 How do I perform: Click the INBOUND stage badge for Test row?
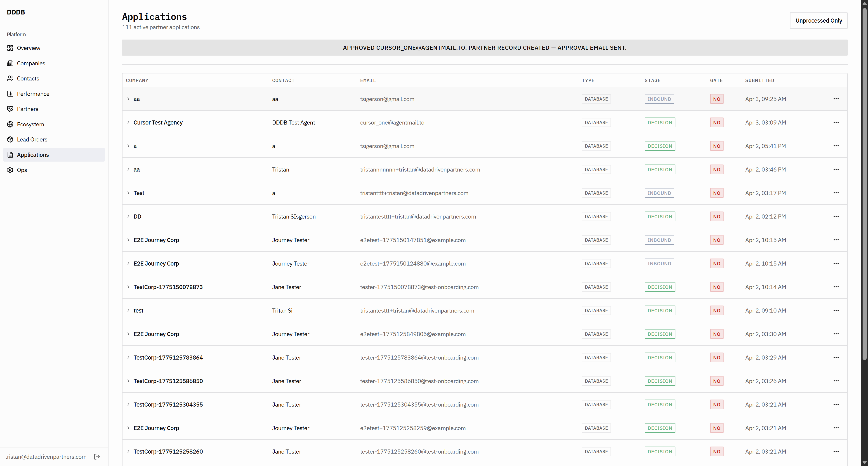pos(659,193)
